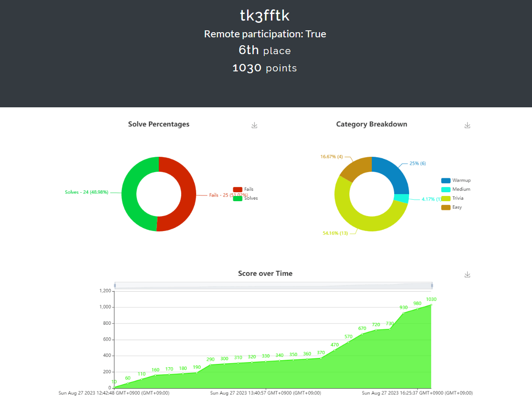Viewport: 532px width, 405px height.
Task: Click the left zoom slider handle
Action: click(x=115, y=286)
